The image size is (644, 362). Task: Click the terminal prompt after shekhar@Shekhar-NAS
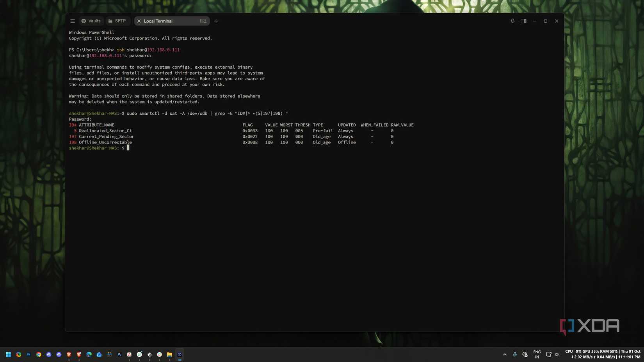tap(128, 148)
